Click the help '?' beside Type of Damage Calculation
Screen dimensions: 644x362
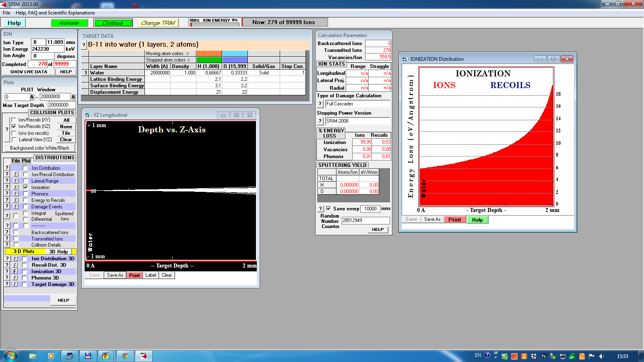click(x=320, y=104)
